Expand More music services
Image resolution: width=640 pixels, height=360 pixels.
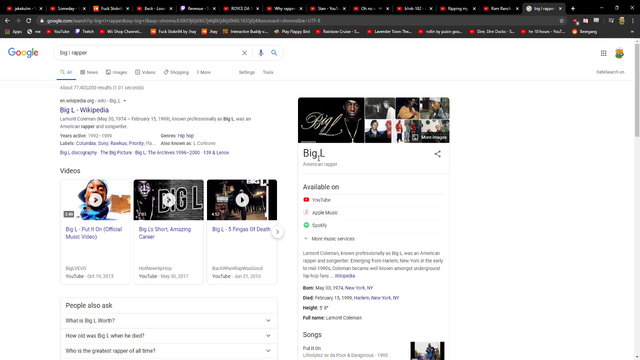pyautogui.click(x=329, y=239)
